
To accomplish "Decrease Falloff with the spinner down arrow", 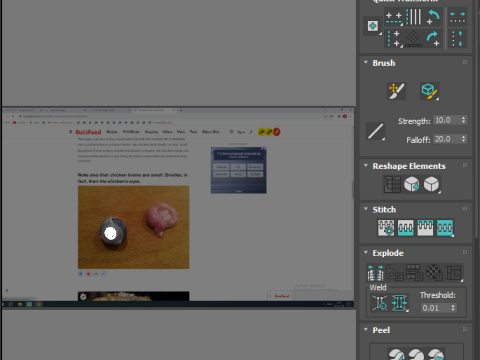I will point(463,142).
